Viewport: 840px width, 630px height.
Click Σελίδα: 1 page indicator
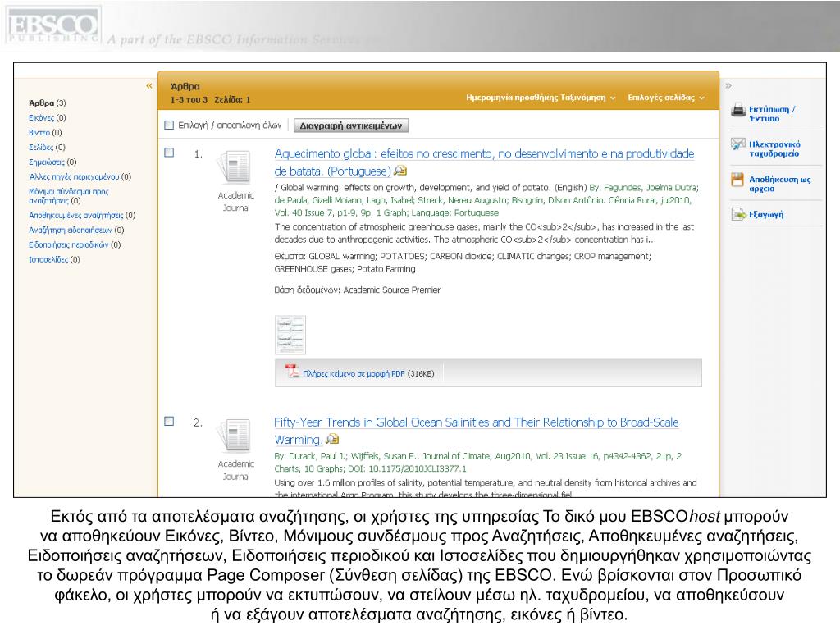[x=232, y=99]
